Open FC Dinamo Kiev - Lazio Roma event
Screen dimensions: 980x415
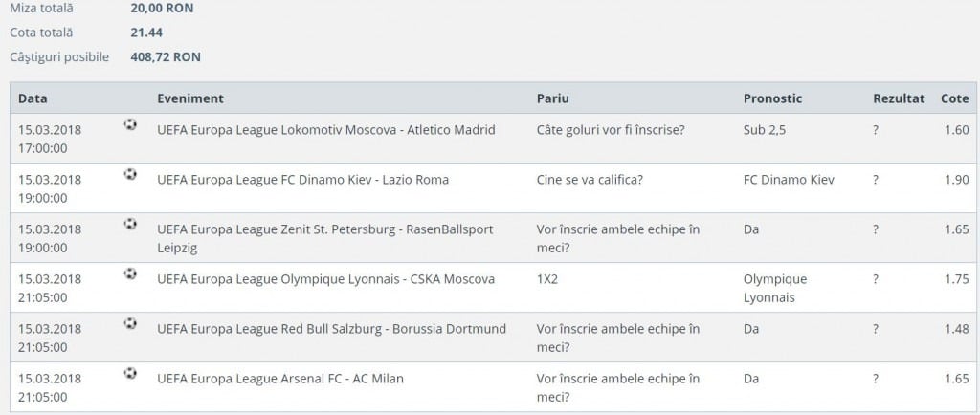click(x=302, y=180)
